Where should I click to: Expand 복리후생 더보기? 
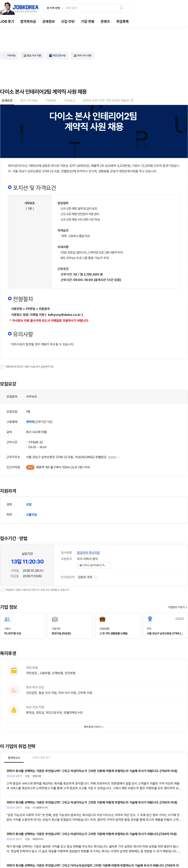coord(94,727)
